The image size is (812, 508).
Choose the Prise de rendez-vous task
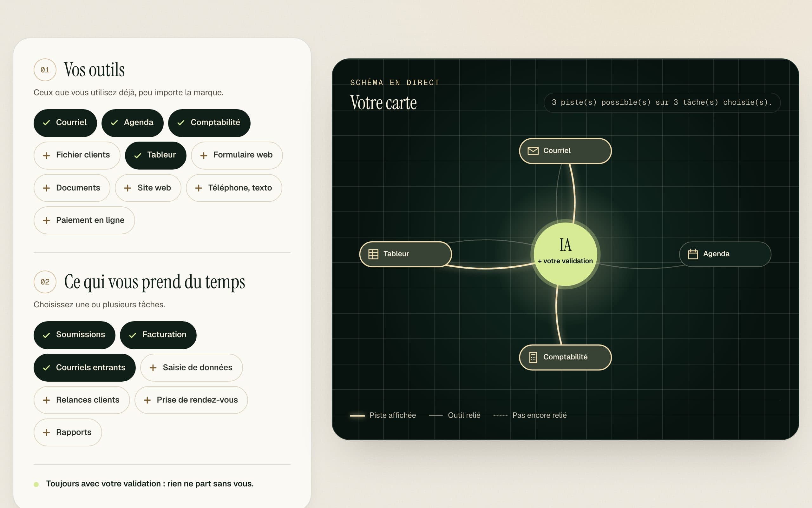tap(191, 400)
